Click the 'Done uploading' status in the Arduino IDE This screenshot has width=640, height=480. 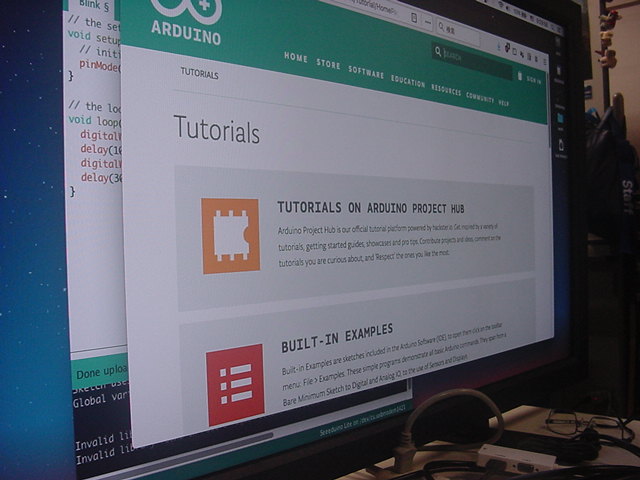pyautogui.click(x=102, y=372)
